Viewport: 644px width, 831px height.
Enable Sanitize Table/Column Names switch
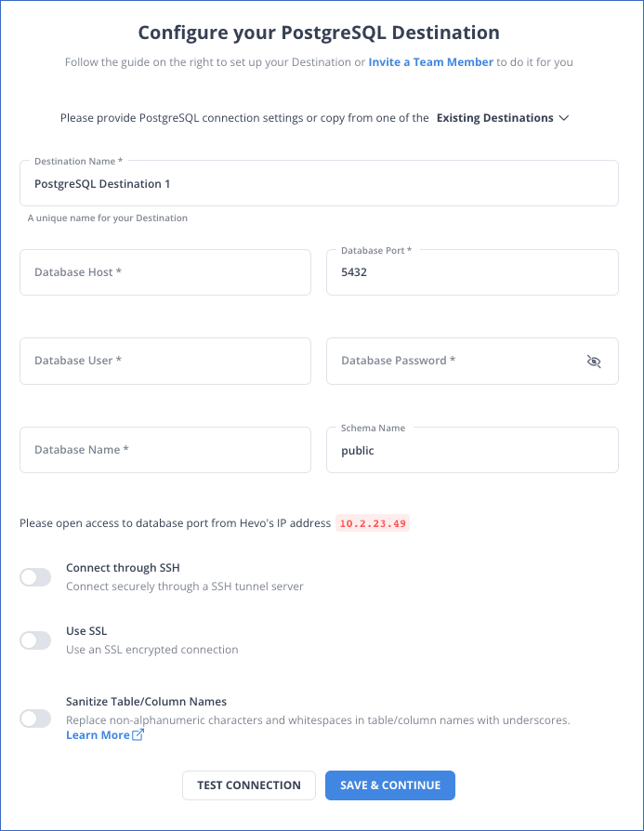[x=35, y=719]
